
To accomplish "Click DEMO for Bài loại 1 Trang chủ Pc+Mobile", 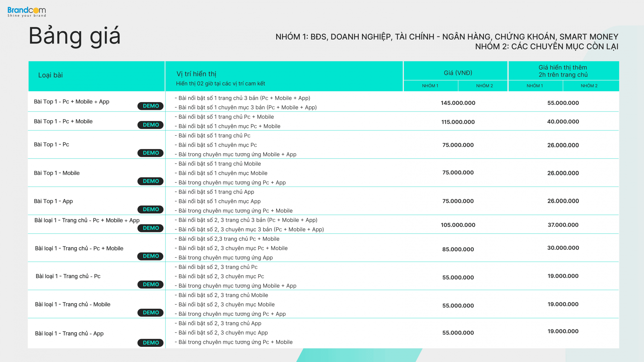I will coord(150,256).
